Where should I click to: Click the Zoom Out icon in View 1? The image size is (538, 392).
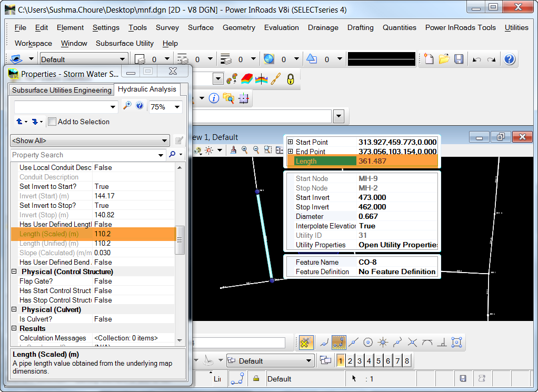tap(256, 150)
